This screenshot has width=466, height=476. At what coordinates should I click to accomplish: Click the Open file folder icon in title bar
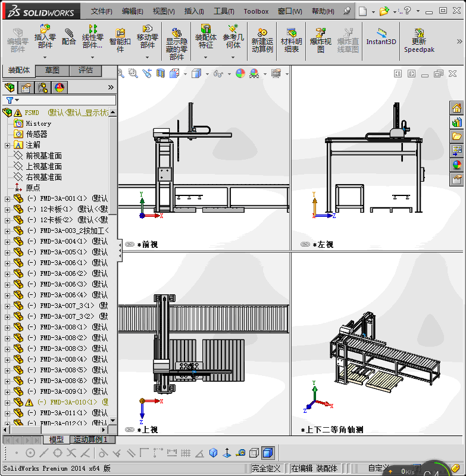(x=384, y=11)
